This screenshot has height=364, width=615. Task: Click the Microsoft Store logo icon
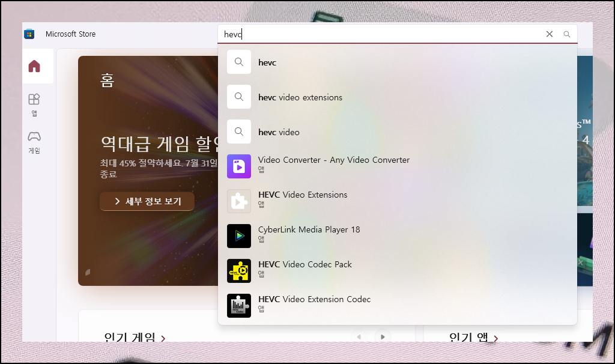coord(29,34)
